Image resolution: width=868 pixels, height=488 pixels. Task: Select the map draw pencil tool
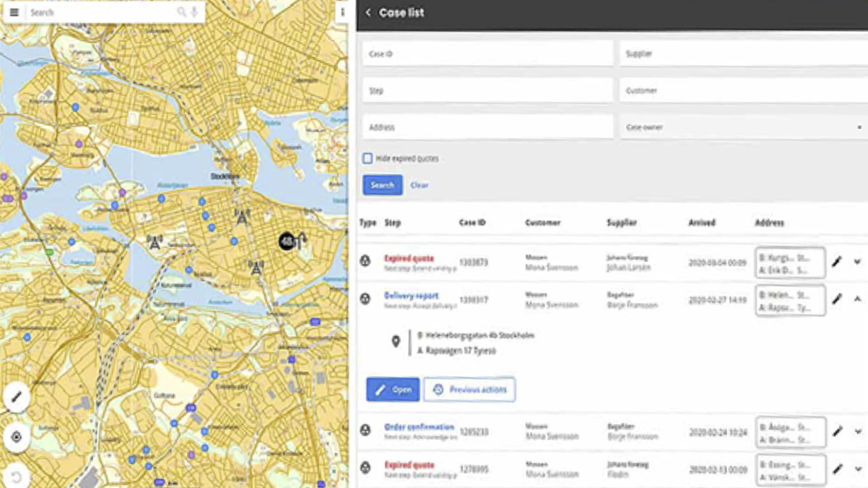pos(17,397)
